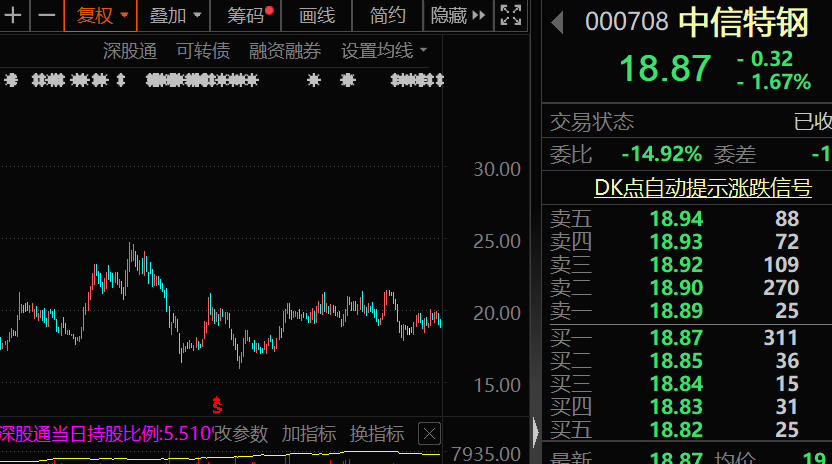This screenshot has height=464, width=832.
Task: Click the minus zoom-out icon
Action: point(46,15)
